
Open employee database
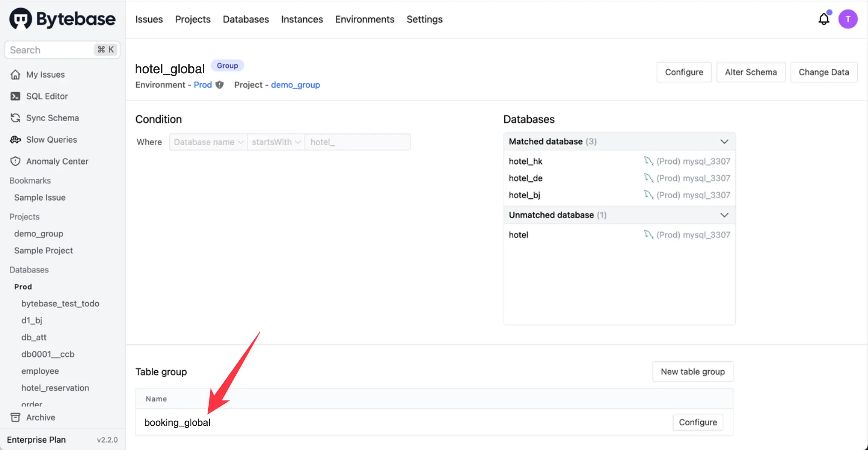coord(40,371)
